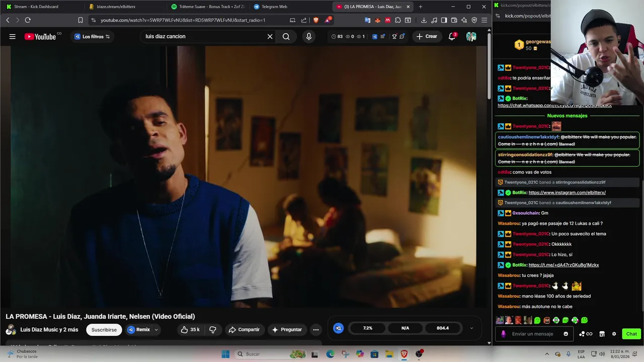
Task: Open the t.me BotRix chat link
Action: 563,265
